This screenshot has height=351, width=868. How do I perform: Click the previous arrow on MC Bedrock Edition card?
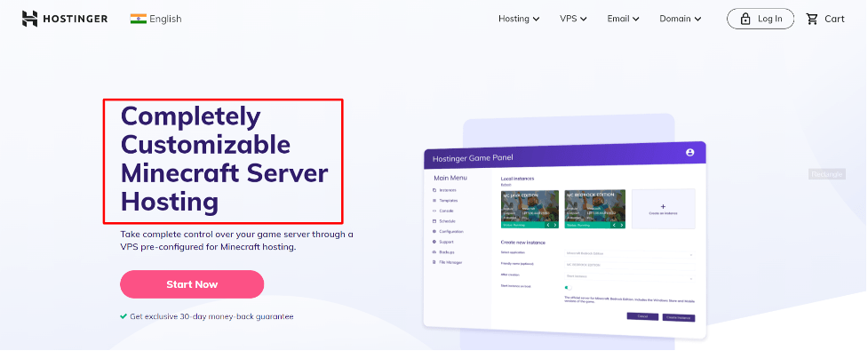tap(614, 225)
